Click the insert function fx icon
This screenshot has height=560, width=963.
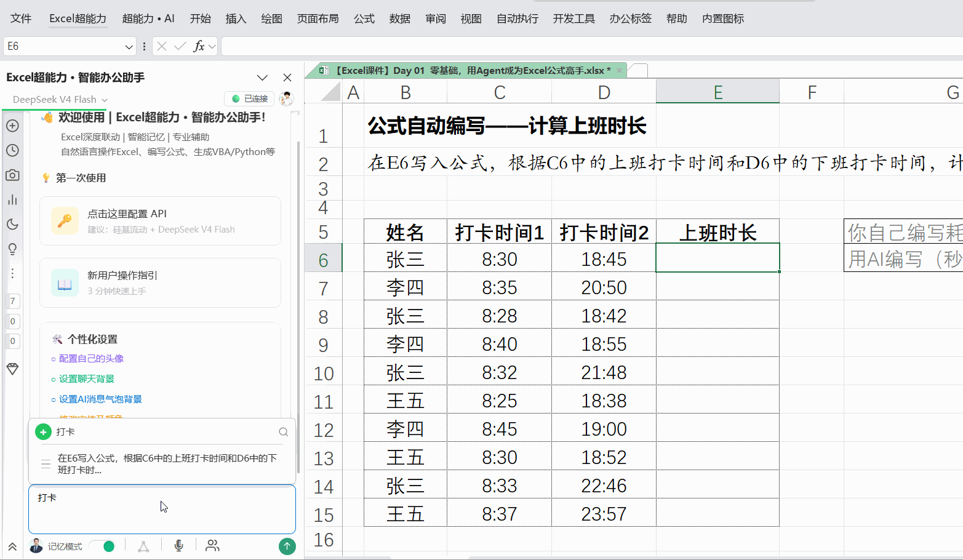(199, 46)
